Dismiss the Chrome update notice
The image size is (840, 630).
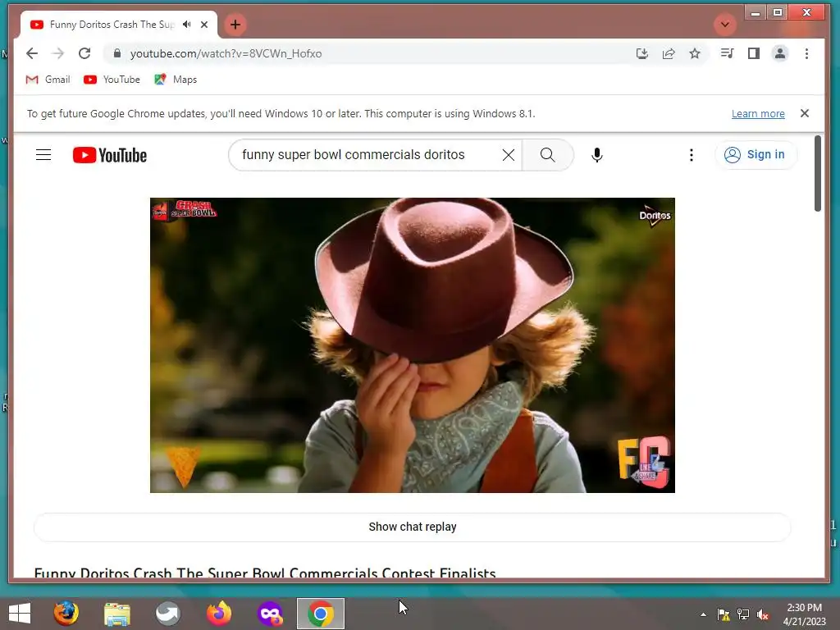(804, 113)
